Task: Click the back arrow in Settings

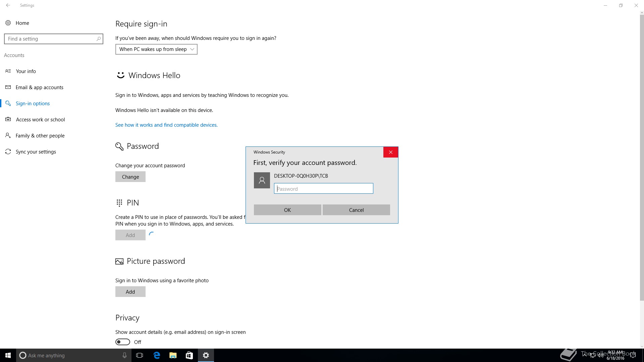Action: (8, 5)
